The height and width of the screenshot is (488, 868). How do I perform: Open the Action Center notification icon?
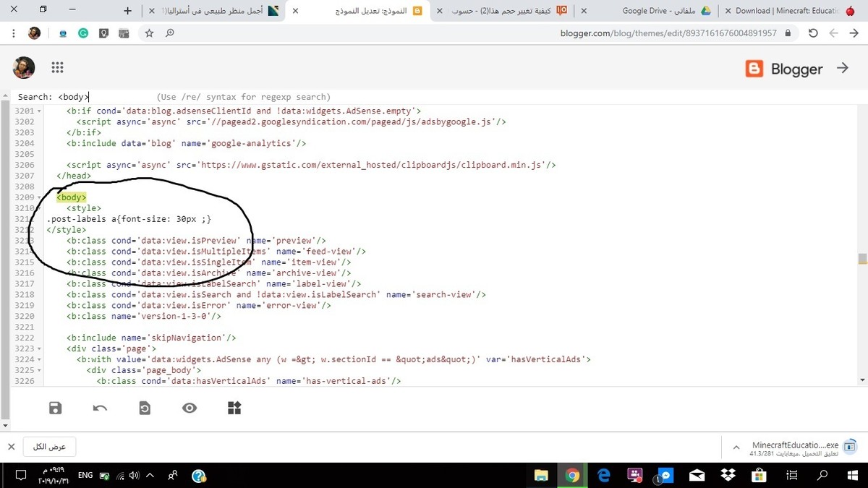coord(21,475)
